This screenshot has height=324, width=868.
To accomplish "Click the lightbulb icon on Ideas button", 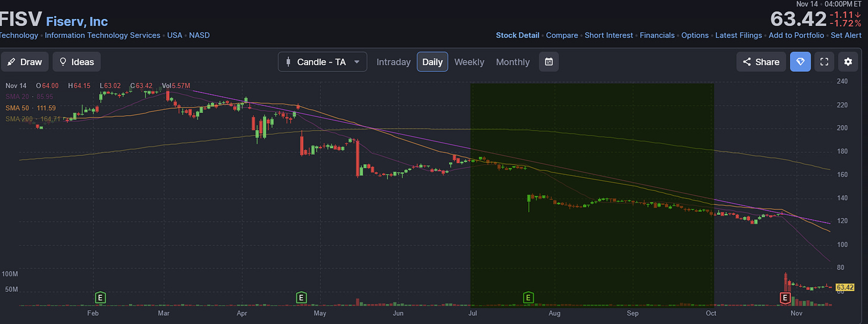I will point(63,62).
